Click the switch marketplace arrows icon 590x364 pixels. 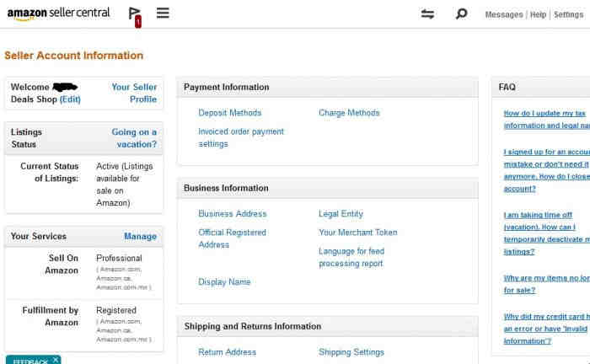(427, 14)
